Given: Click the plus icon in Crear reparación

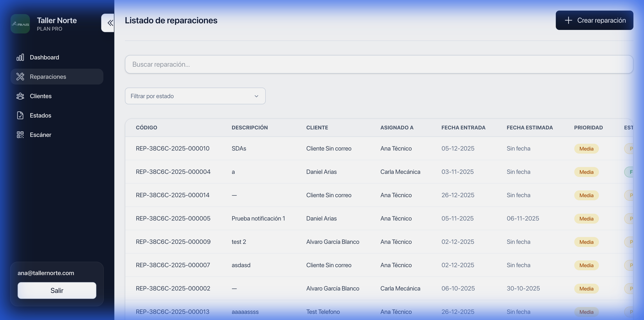Looking at the screenshot, I should pos(568,20).
